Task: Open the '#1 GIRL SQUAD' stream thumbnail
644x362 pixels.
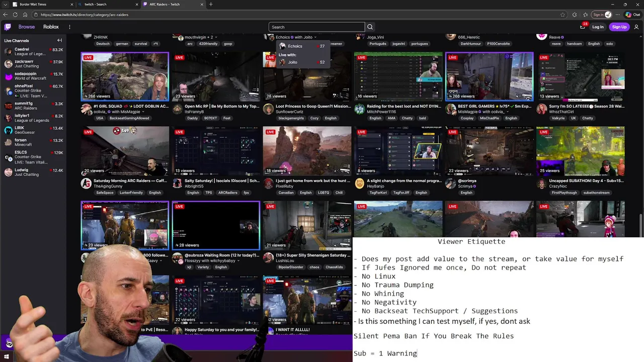Action: tap(125, 76)
